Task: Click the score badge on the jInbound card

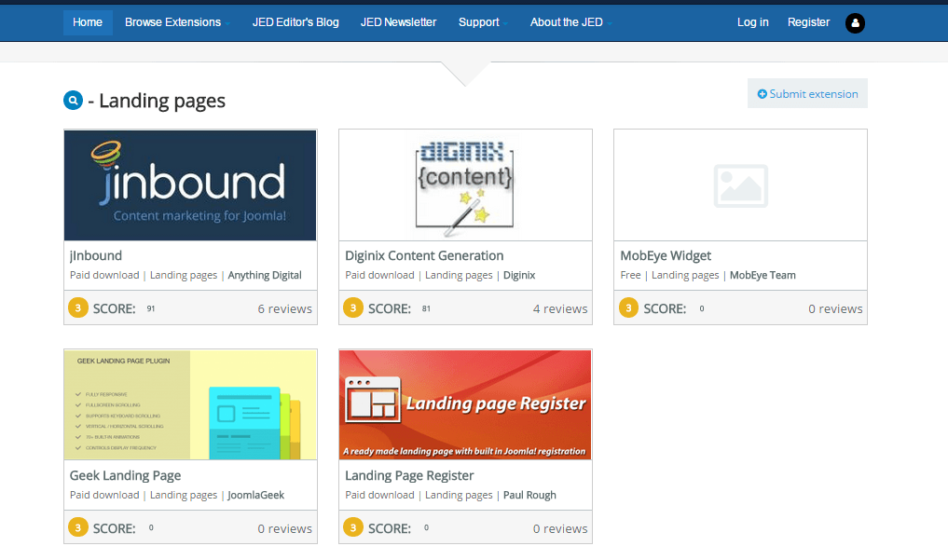Action: click(78, 307)
